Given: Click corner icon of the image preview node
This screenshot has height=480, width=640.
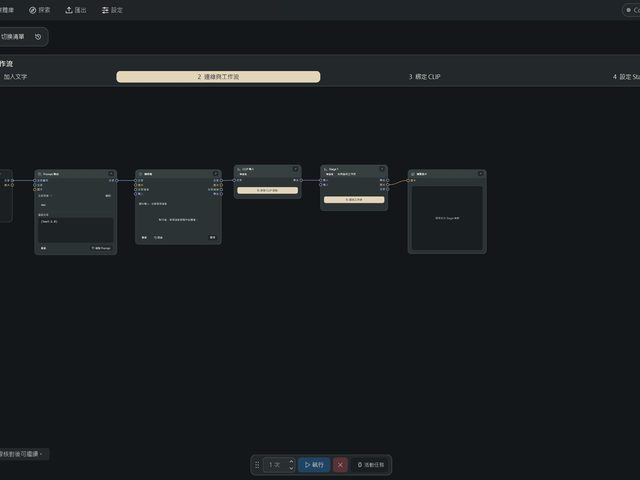Looking at the screenshot, I should (x=480, y=174).
